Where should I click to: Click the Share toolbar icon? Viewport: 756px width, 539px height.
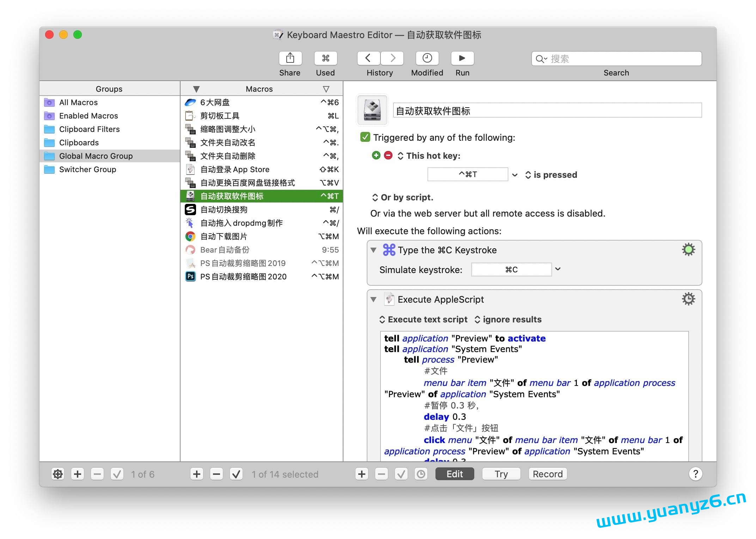pos(290,58)
